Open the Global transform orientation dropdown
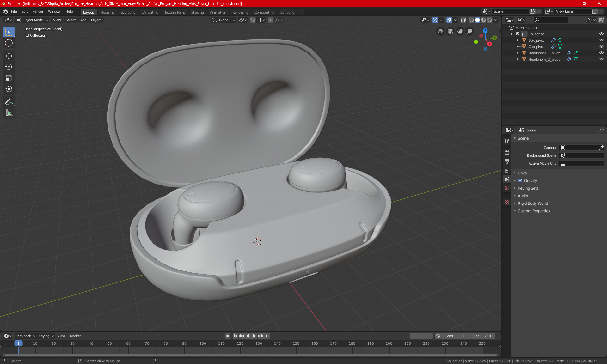Screen dimensions: 607x364 click(x=224, y=20)
